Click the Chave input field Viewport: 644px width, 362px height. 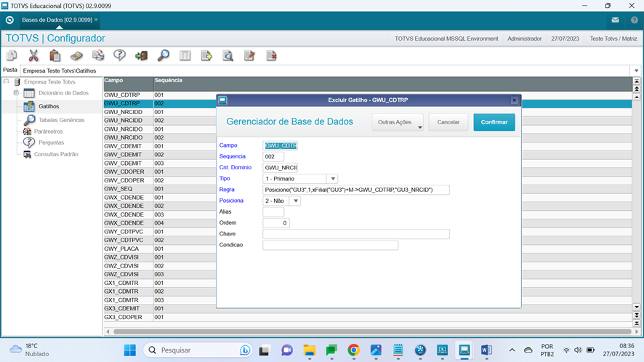355,234
